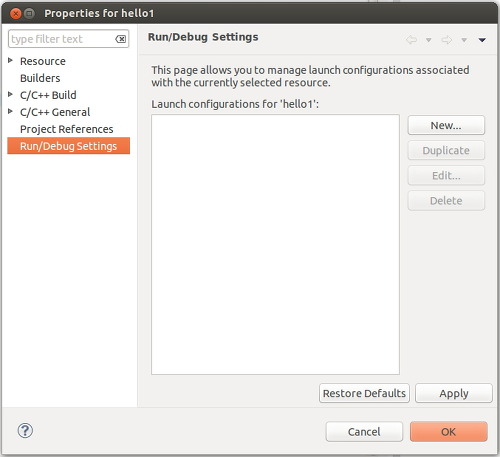This screenshot has width=500, height=457.
Task: Close the Properties for hello1 window
Action: click(x=15, y=14)
